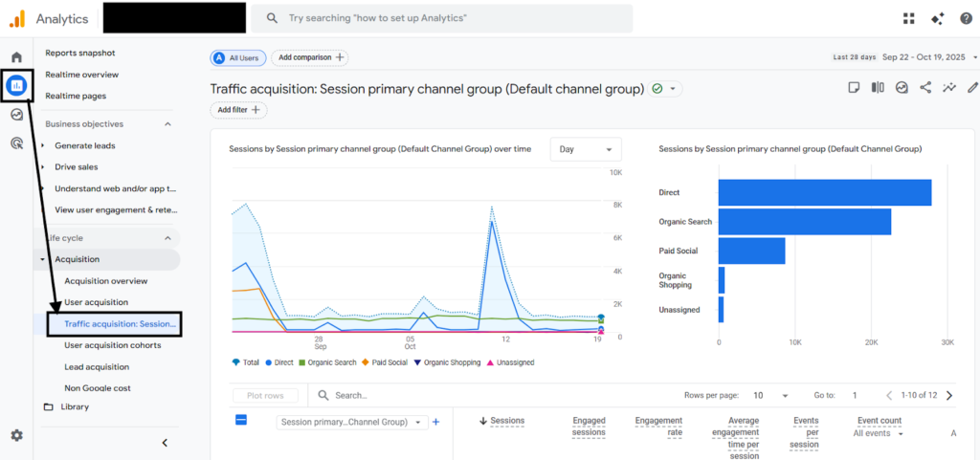This screenshot has height=460, width=980.
Task: Open the Day granularity dropdown
Action: 586,149
